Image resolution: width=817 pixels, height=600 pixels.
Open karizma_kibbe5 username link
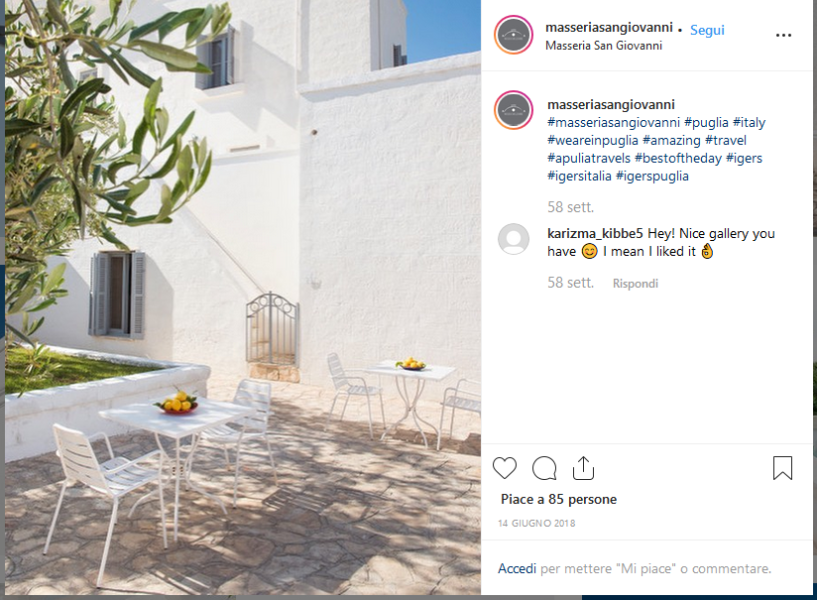point(595,233)
